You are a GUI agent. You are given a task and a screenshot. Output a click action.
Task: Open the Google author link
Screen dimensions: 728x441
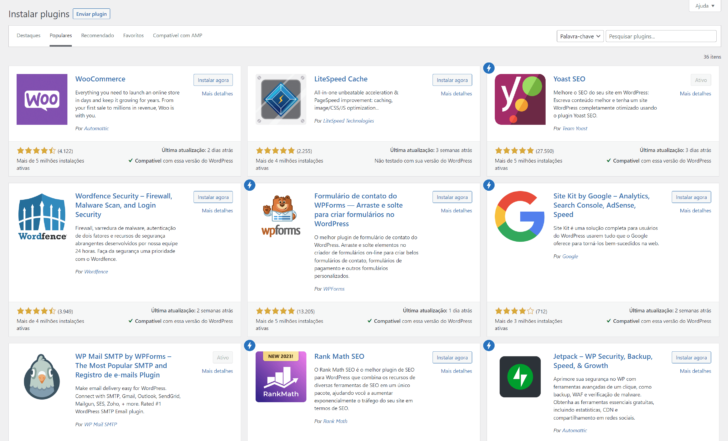[x=570, y=256]
